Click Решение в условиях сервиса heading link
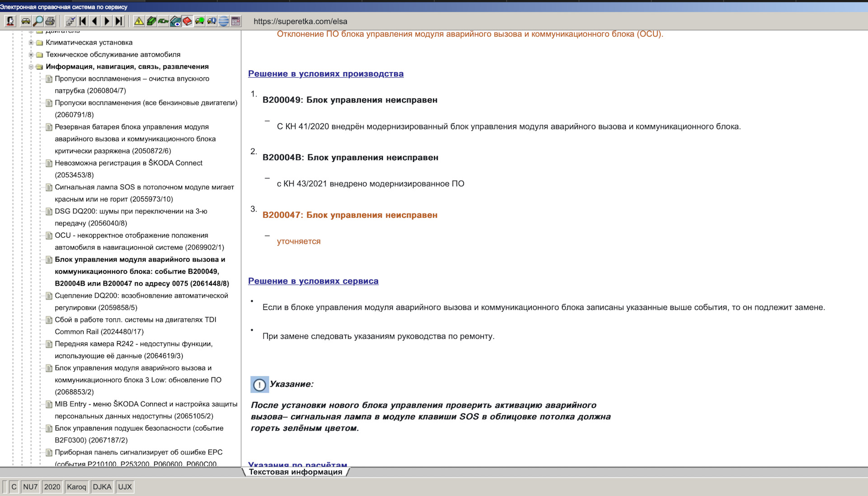The height and width of the screenshot is (496, 868). click(x=313, y=281)
